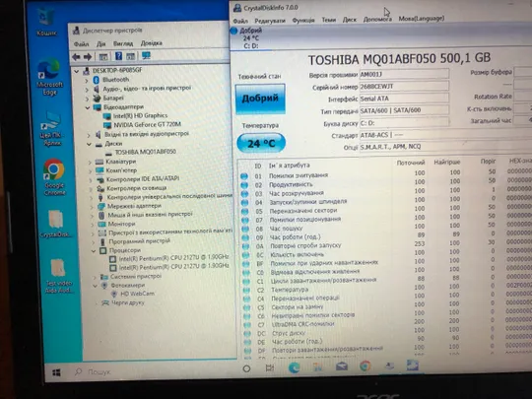This screenshot has height=399, width=532.
Task: Open CrystalDiskInfo 'Редагувати' menu
Action: 270,21
